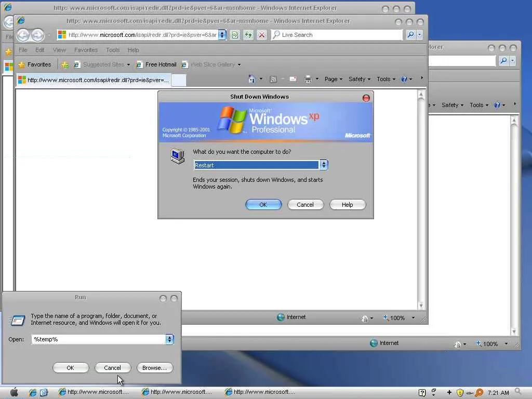Switch to the third microsoft.com taskbar button
532x399 pixels.
[260, 392]
